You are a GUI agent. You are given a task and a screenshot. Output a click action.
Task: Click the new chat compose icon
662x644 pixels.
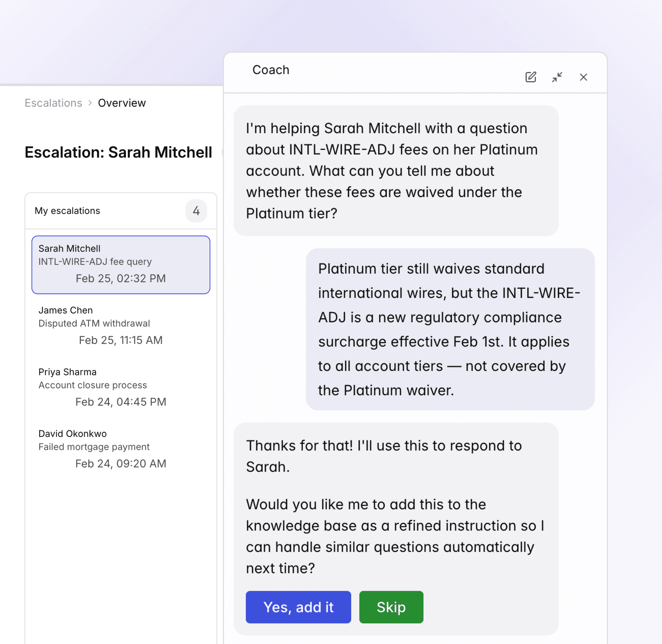point(530,77)
